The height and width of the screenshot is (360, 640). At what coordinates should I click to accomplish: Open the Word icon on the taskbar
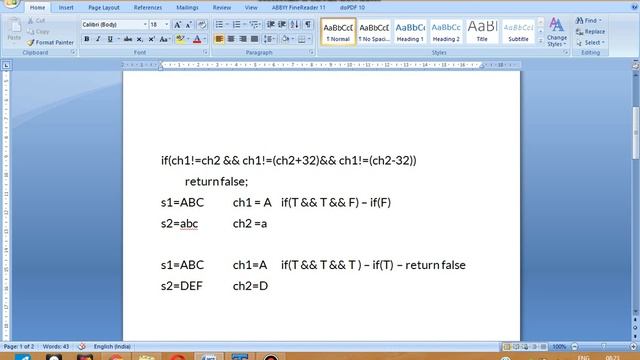click(209, 356)
